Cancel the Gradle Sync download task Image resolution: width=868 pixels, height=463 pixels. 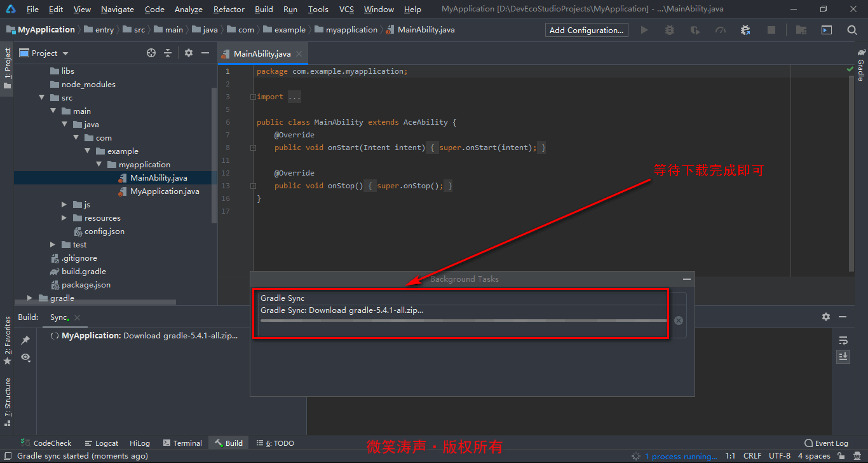679,321
